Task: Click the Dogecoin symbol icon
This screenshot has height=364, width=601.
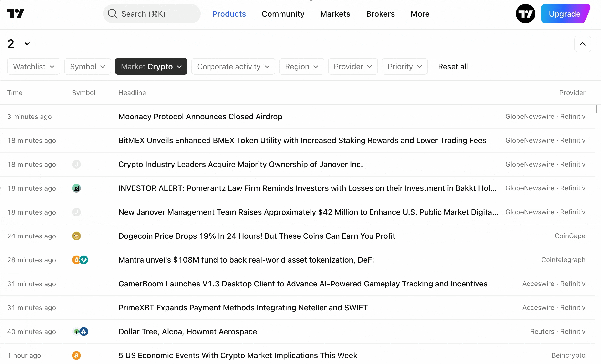Action: (76, 236)
